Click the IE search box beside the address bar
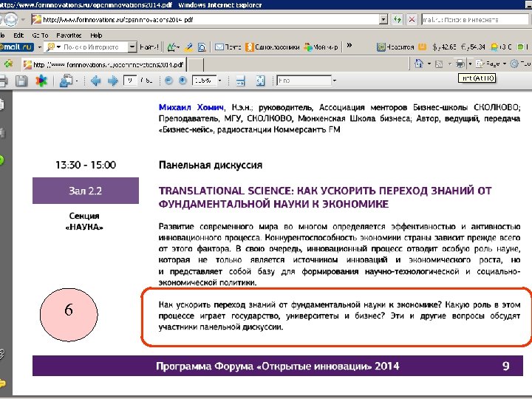This screenshot has width=532, height=399. 475,20
